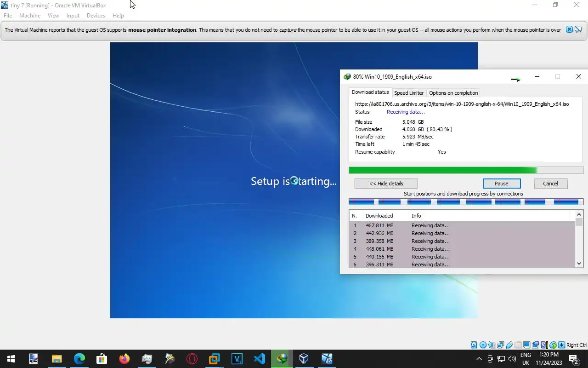Open Visual Studio Code from the taskbar

point(260,359)
